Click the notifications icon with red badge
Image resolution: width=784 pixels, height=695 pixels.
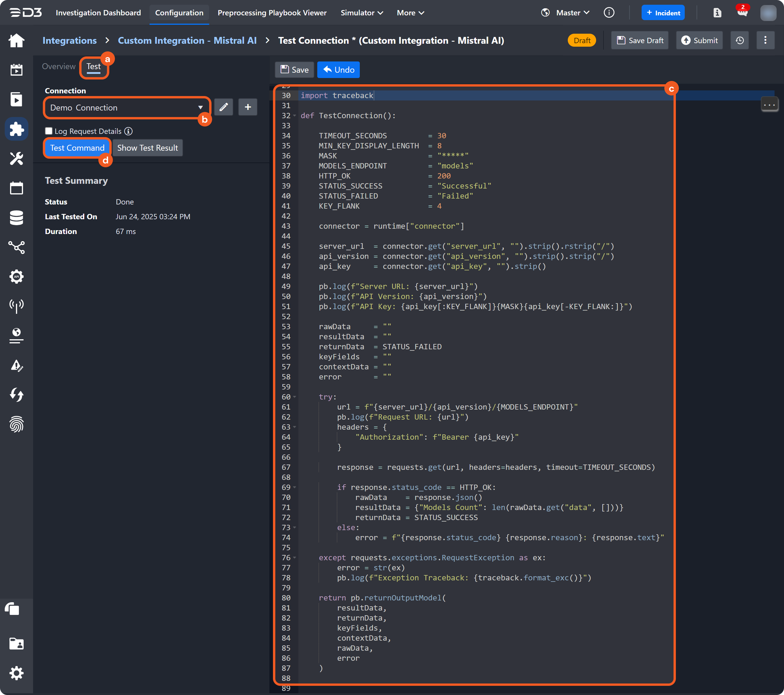pos(742,12)
